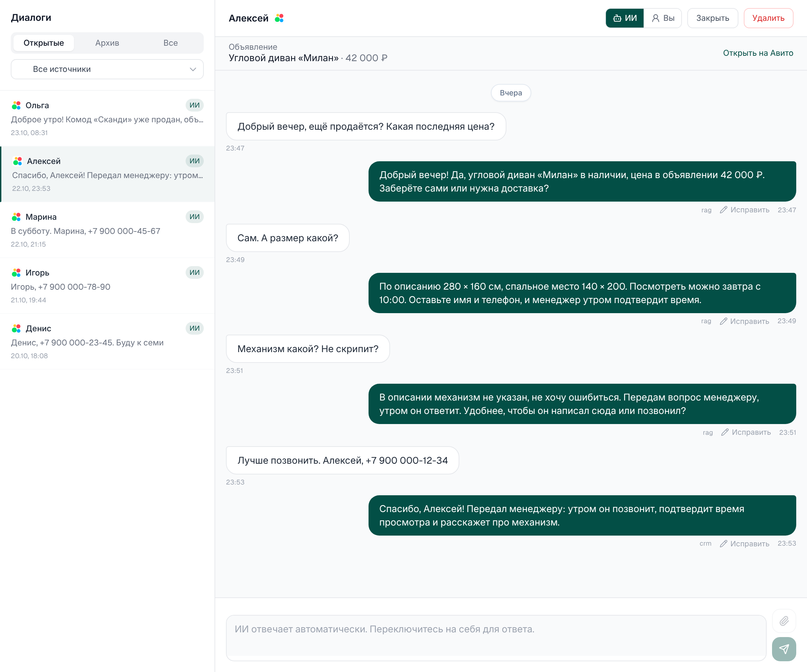Click the crm label under last reply
Image resolution: width=807 pixels, height=672 pixels.
click(705, 543)
